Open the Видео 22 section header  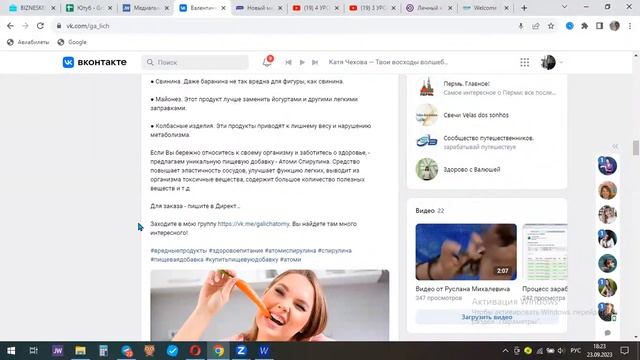click(430, 211)
